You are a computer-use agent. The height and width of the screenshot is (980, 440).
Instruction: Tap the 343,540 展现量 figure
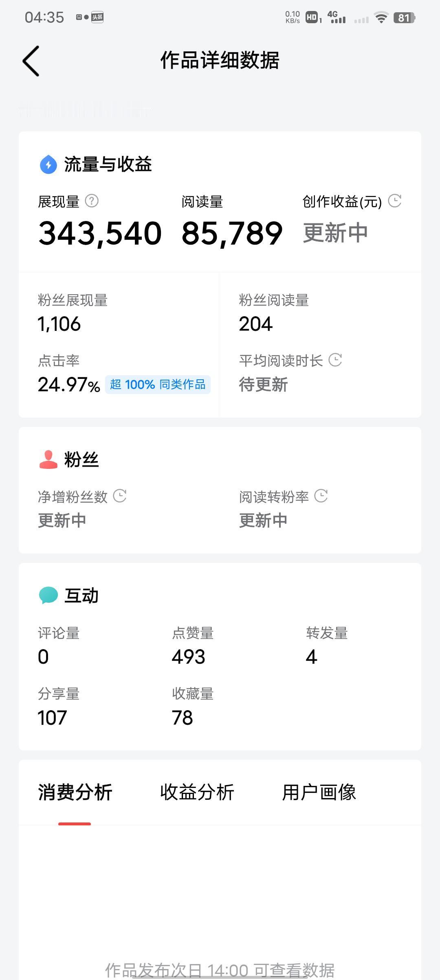point(100,234)
